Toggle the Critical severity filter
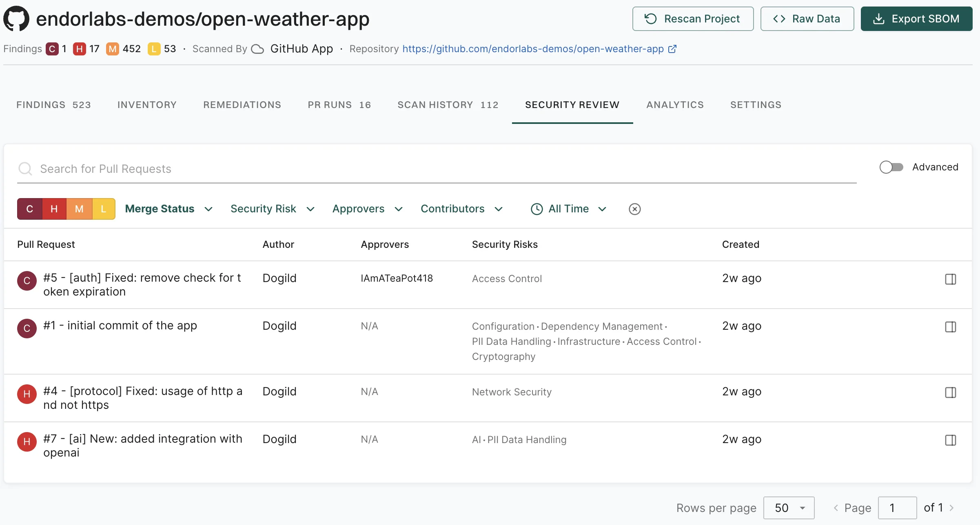The height and width of the screenshot is (525, 980). point(29,209)
